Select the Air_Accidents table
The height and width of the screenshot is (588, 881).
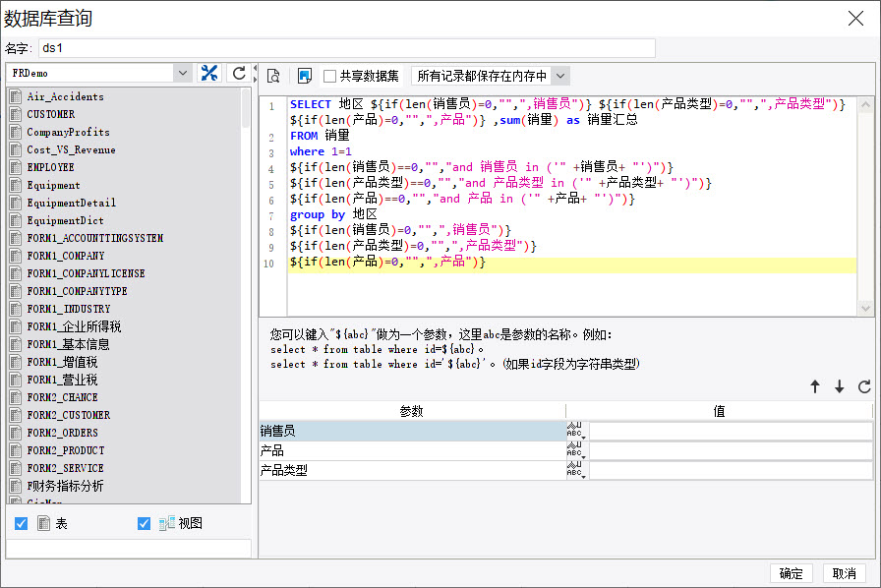65,96
